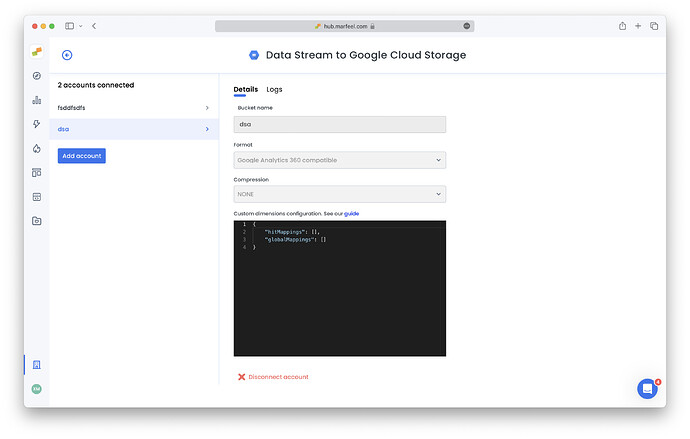Click the browser back arrow
690x439 pixels.
point(94,26)
